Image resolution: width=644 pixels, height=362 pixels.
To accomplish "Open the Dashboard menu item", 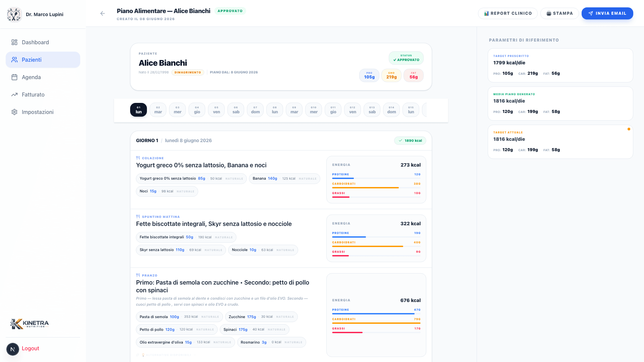I will point(43,42).
